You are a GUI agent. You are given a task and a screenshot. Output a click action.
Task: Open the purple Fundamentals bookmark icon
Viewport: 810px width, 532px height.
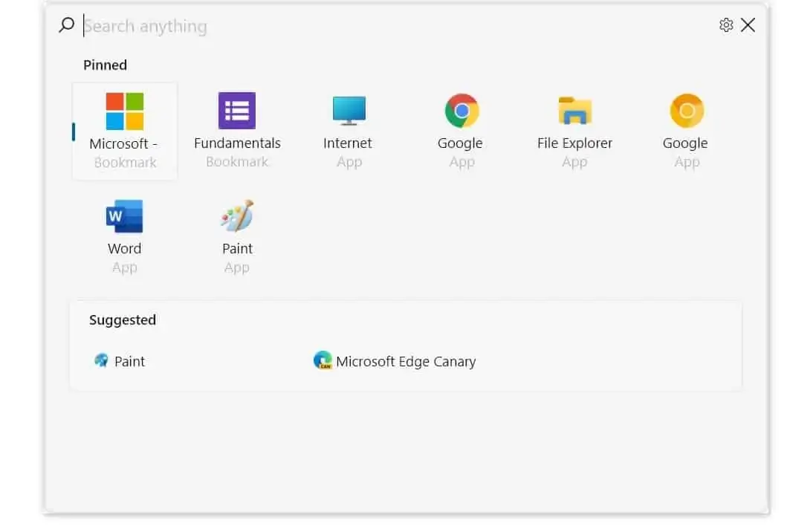coord(237,111)
